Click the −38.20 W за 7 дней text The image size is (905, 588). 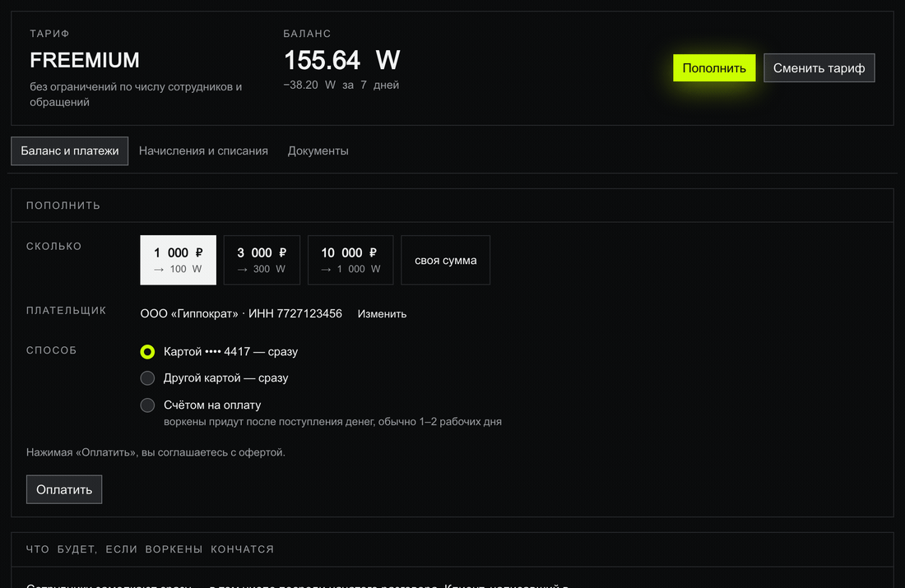pos(341,85)
